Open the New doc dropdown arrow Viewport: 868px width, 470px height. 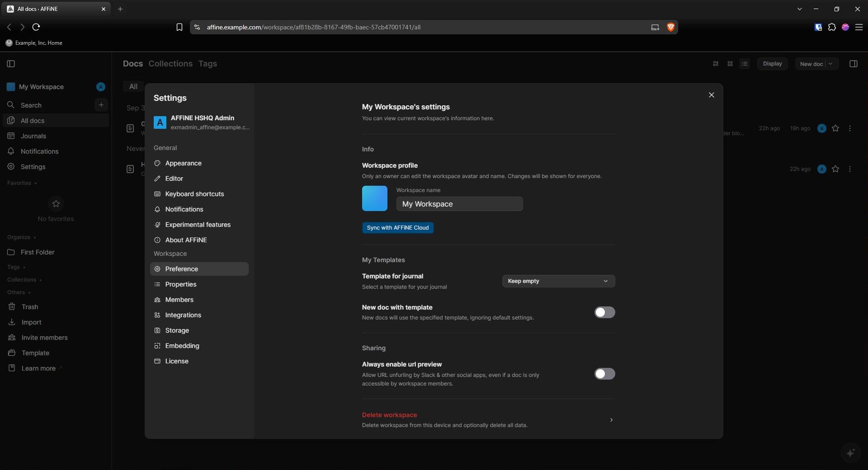click(x=831, y=64)
